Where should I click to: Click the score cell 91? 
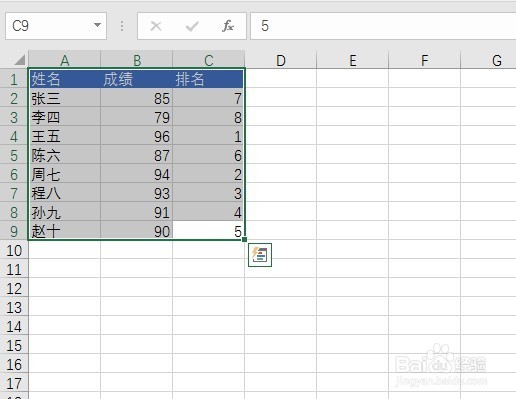coord(137,212)
